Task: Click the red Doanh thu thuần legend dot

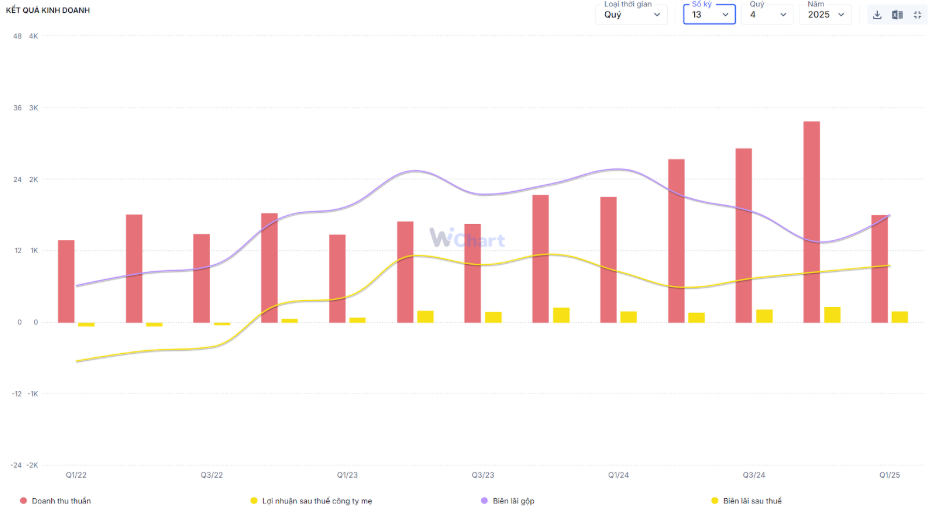Action: pyautogui.click(x=23, y=501)
